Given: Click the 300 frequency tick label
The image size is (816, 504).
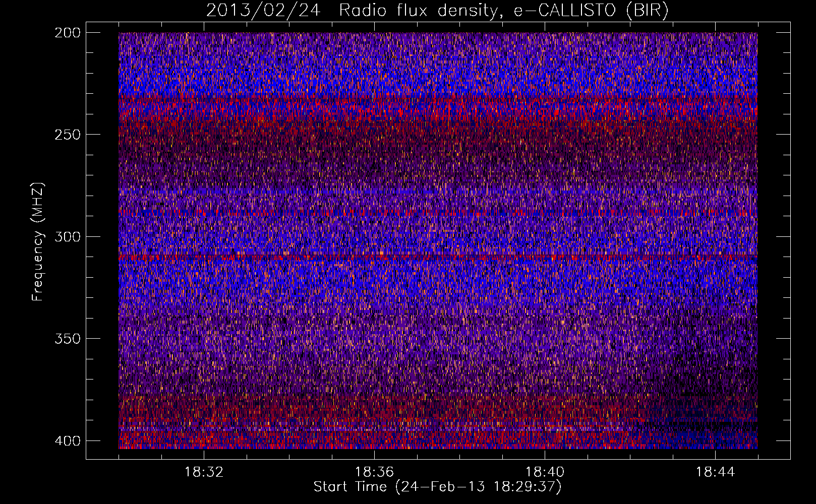Looking at the screenshot, I should (x=68, y=236).
